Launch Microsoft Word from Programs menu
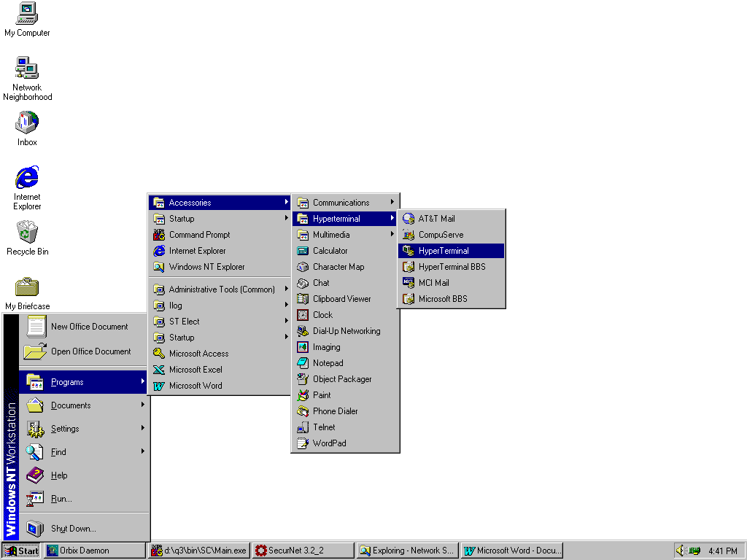Screen dimensions: 747x560 click(220, 386)
